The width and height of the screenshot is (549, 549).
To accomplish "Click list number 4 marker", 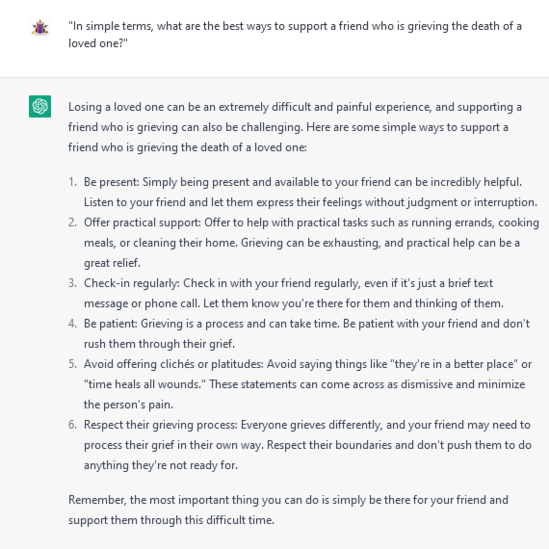I will (72, 324).
